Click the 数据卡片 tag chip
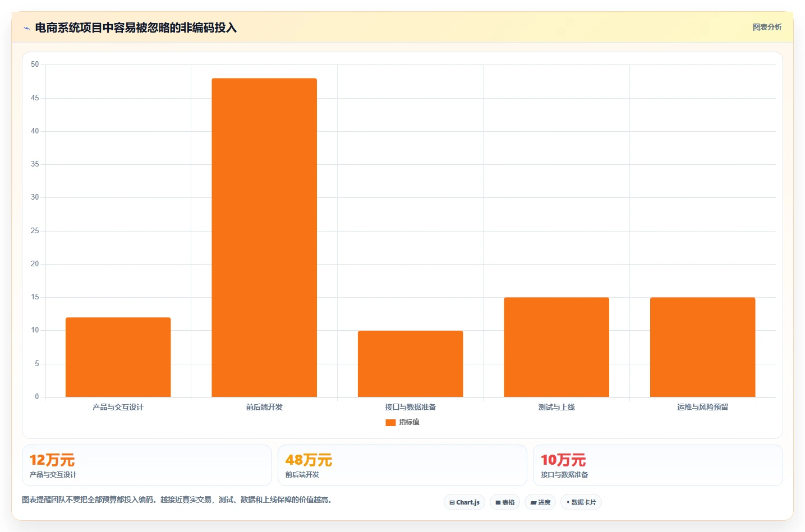The height and width of the screenshot is (532, 805). tap(581, 502)
